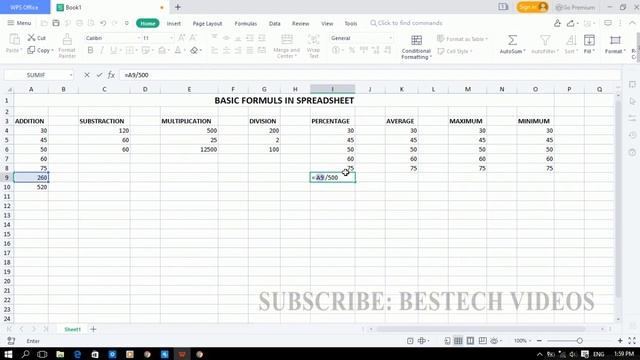Screen dimensions: 640x360
Task: Open the Review ribbon tab
Action: pos(300,24)
